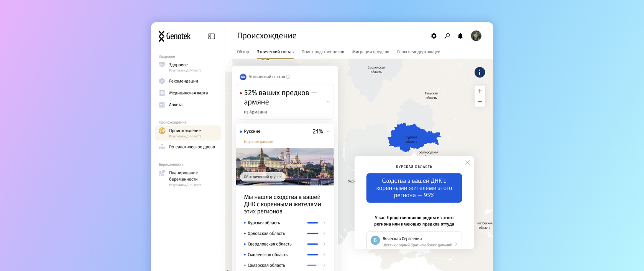Open Медицинская карта in the sidebar

click(x=188, y=93)
